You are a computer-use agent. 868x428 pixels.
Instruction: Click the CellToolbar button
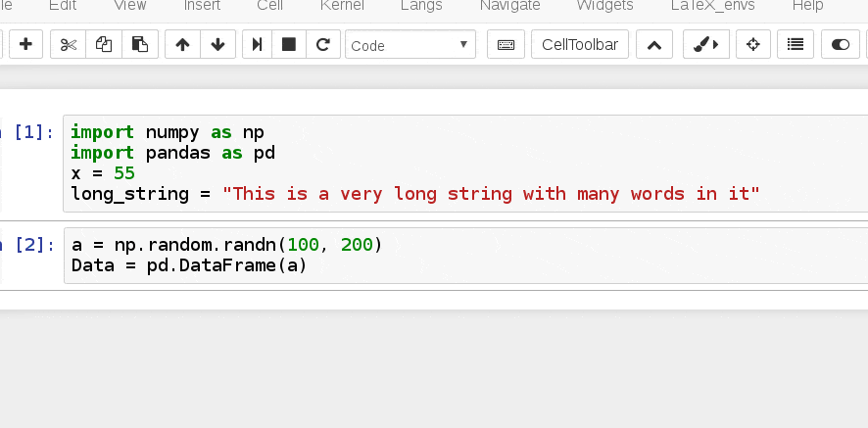tap(580, 44)
